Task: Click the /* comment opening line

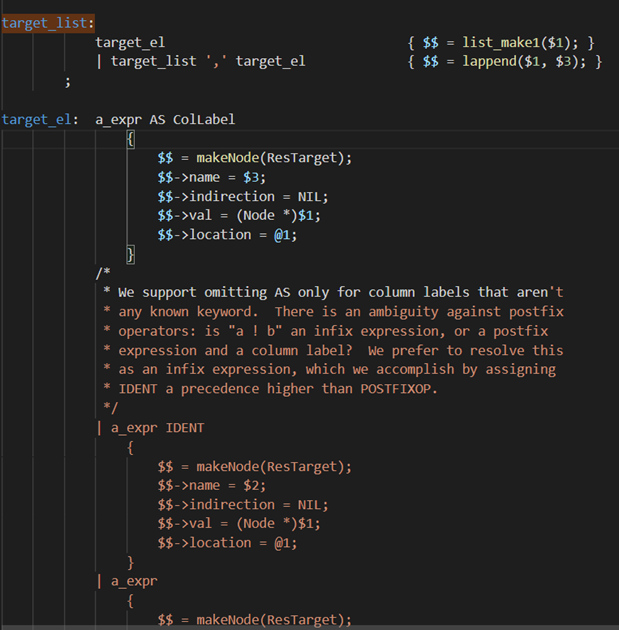Action: pos(103,273)
